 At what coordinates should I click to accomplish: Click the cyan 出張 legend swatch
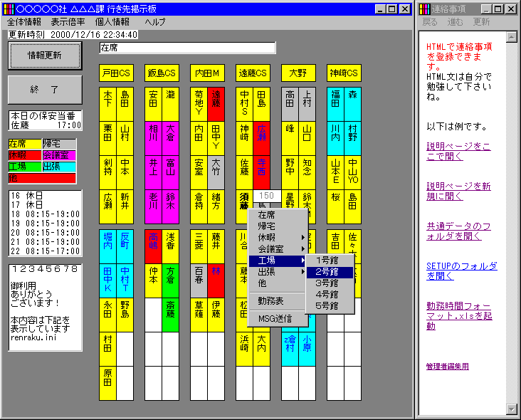(59, 167)
